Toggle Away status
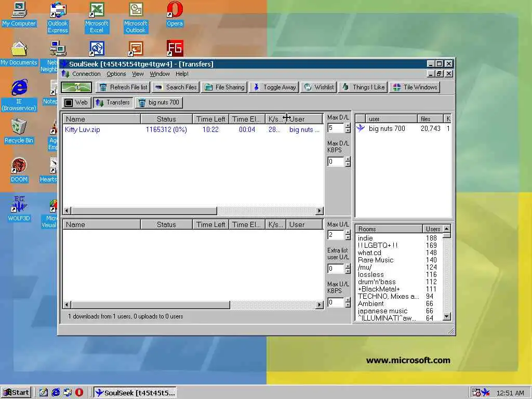This screenshot has height=399, width=532. point(274,87)
